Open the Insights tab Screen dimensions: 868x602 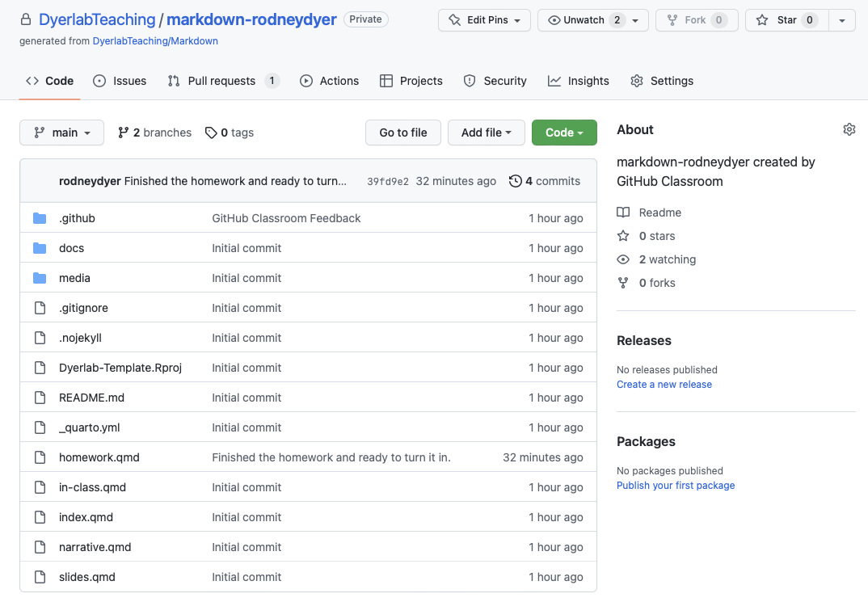point(579,81)
